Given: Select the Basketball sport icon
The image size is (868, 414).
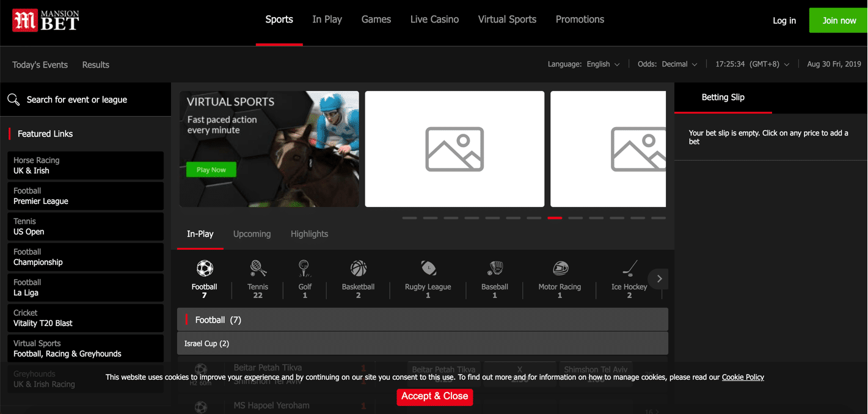Looking at the screenshot, I should [x=358, y=269].
